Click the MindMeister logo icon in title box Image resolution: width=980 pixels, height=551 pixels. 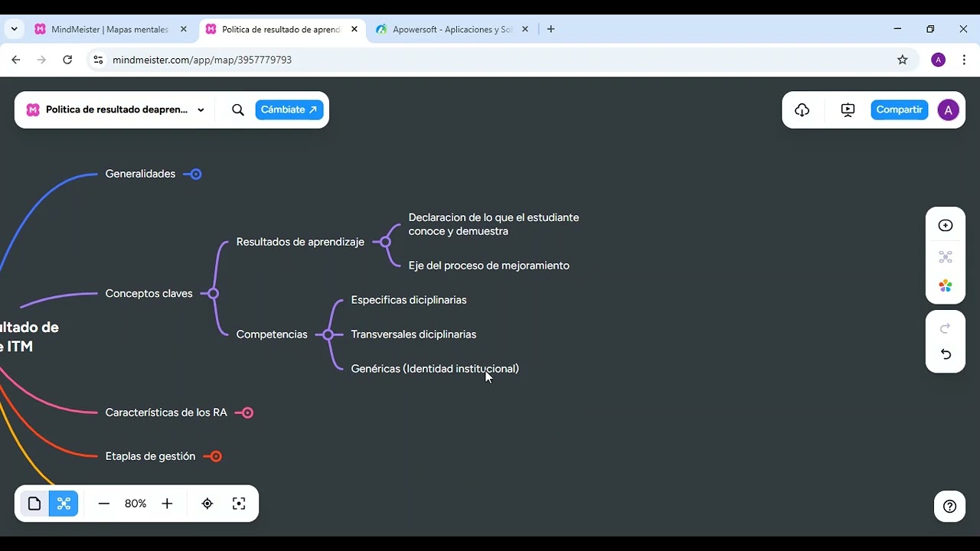[x=33, y=109]
